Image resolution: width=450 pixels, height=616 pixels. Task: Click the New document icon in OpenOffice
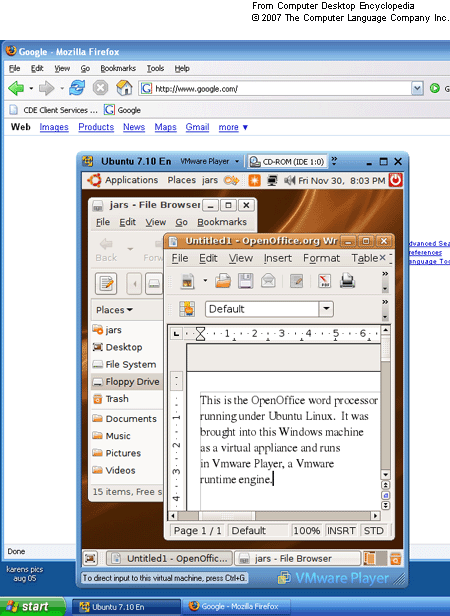pyautogui.click(x=187, y=281)
